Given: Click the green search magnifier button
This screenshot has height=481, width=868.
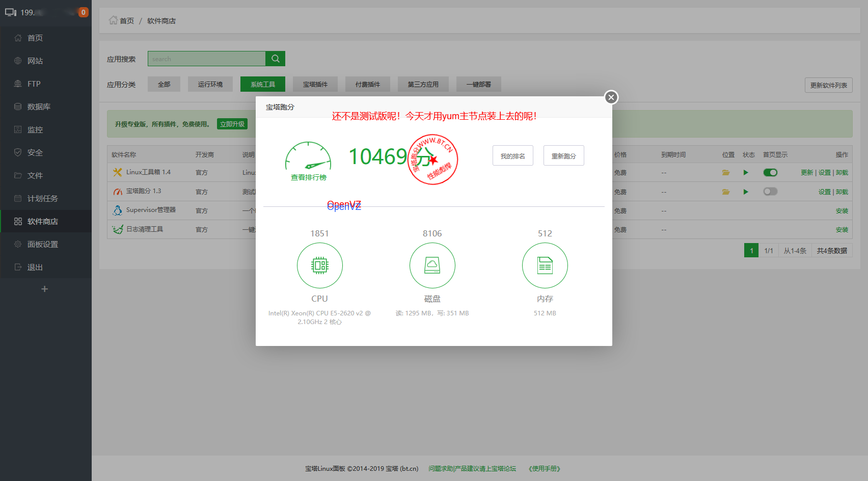Looking at the screenshot, I should (x=276, y=59).
